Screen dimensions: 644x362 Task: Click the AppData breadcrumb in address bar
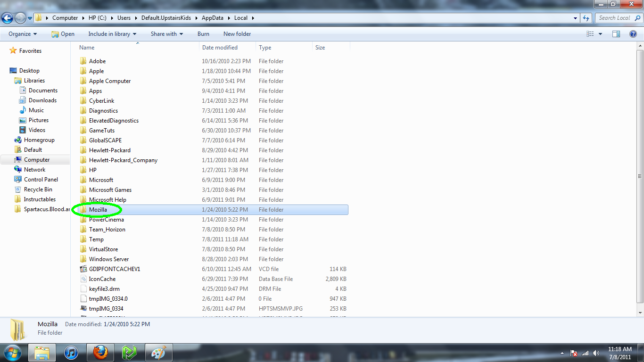(x=212, y=18)
